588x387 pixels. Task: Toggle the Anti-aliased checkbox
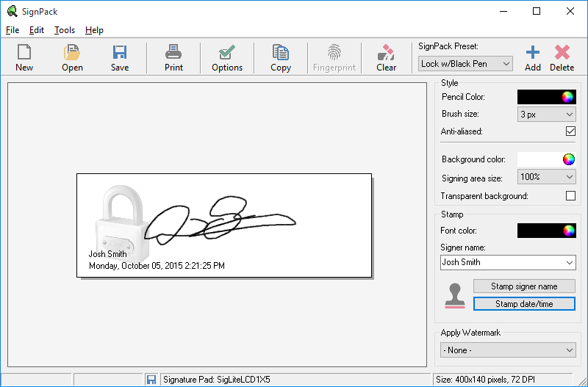click(x=570, y=131)
